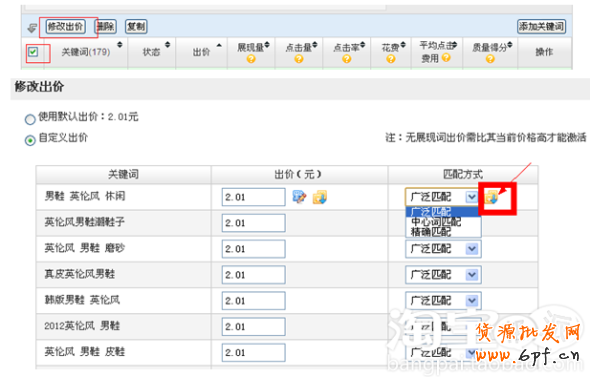This screenshot has height=377, width=590.
Task: Click the bid input for 英伦风男鞋潮鞋子
Action: 253,223
